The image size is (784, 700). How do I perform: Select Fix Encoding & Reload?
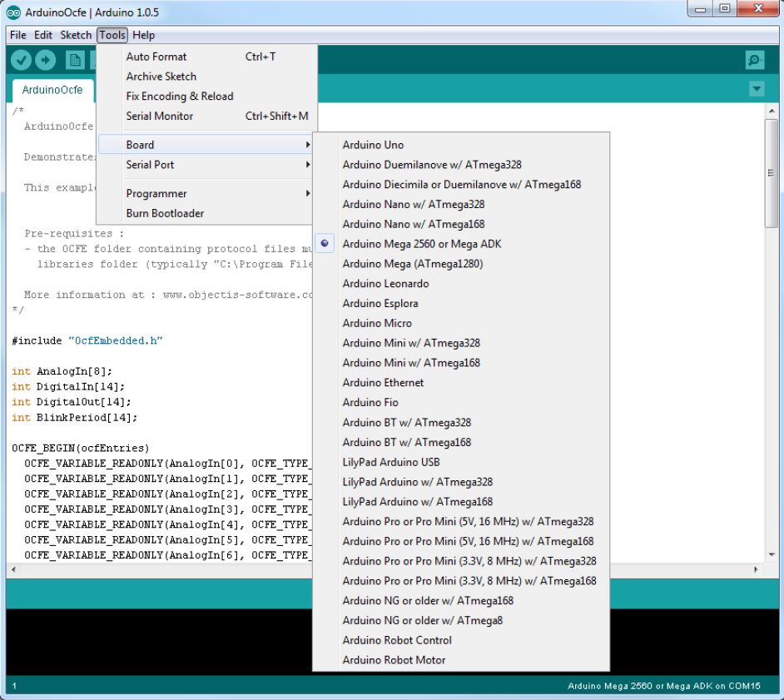pos(205,96)
